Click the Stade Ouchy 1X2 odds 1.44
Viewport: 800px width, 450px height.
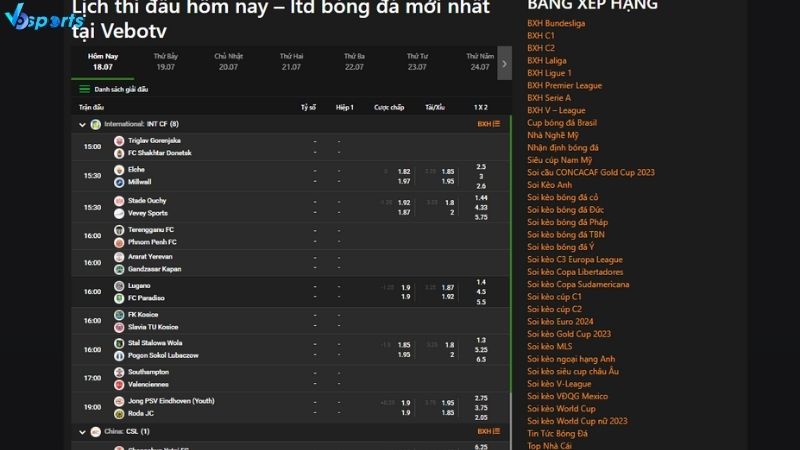pyautogui.click(x=481, y=198)
